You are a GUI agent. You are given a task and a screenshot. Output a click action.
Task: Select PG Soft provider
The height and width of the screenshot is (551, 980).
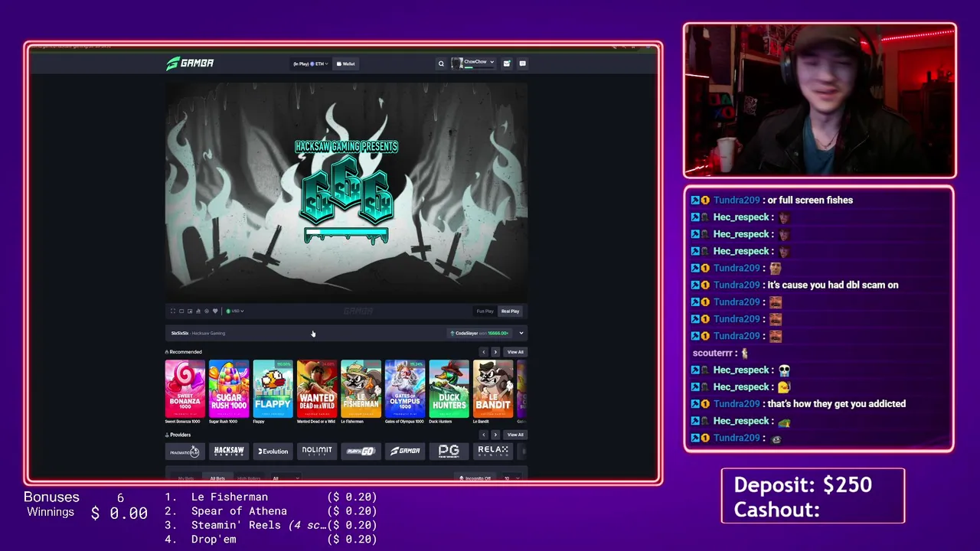coord(449,452)
